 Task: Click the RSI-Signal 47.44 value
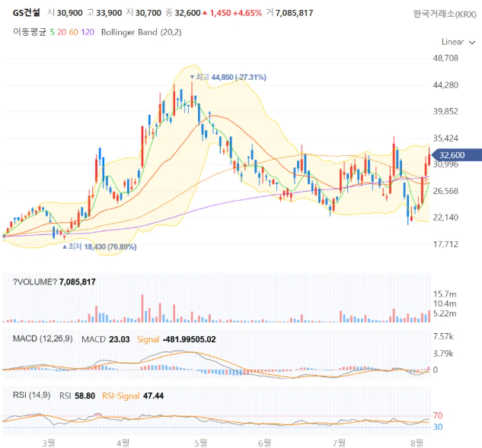coord(153,396)
